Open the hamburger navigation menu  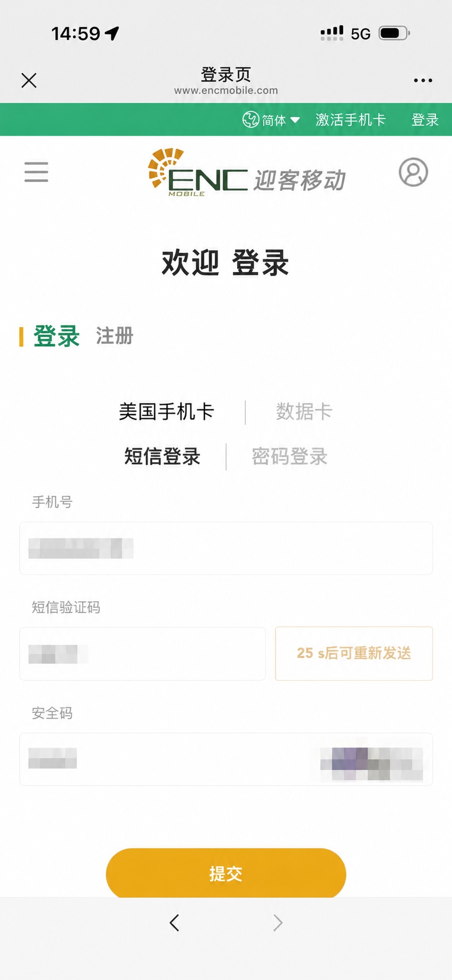coord(36,172)
